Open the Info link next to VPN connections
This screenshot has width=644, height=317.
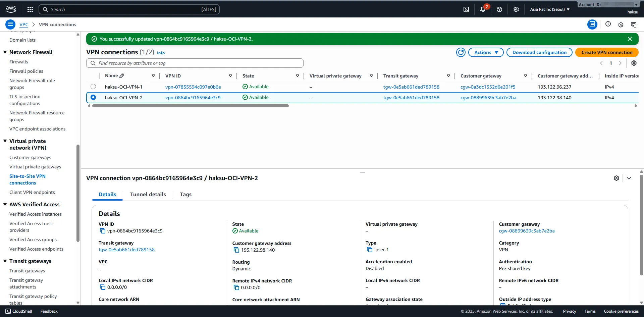(161, 53)
